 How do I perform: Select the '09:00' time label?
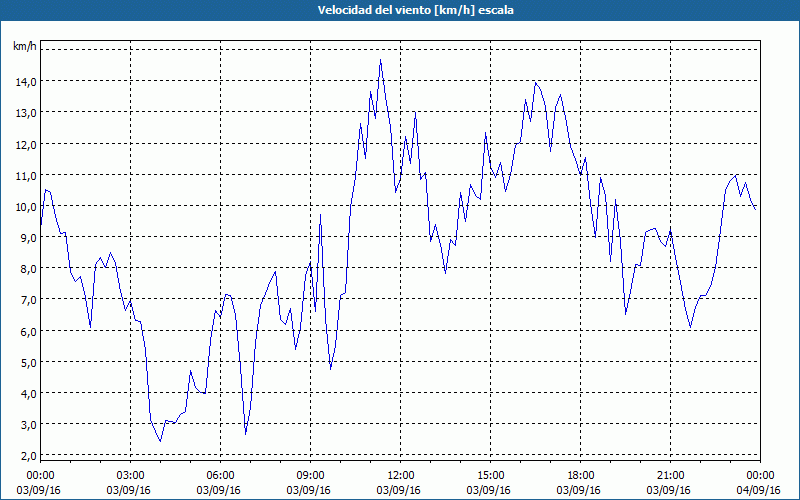coord(310,476)
